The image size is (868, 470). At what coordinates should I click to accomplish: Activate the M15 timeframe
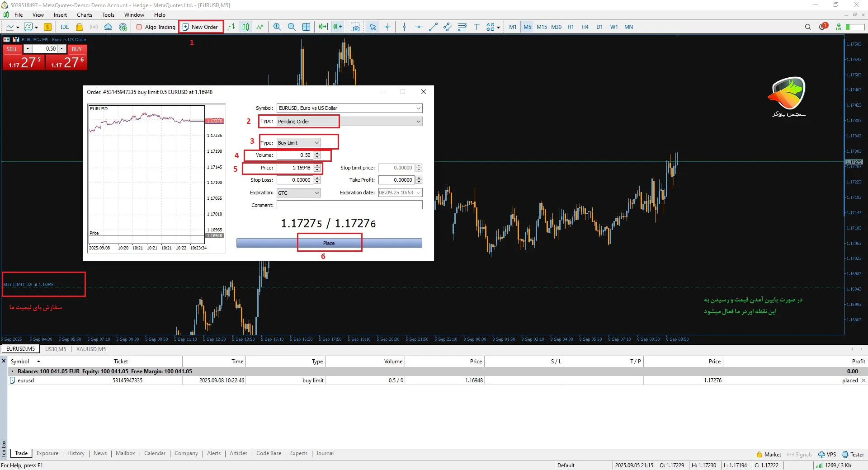pos(542,27)
